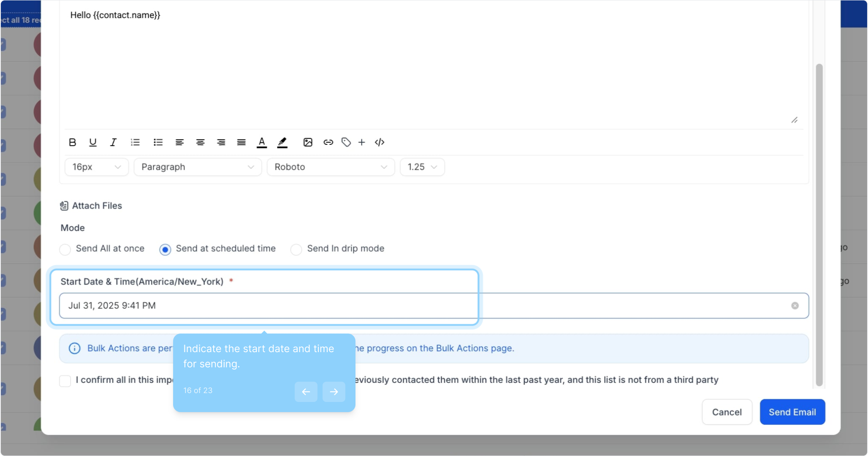Open the text highlight color picker
The image size is (868, 456).
282,142
